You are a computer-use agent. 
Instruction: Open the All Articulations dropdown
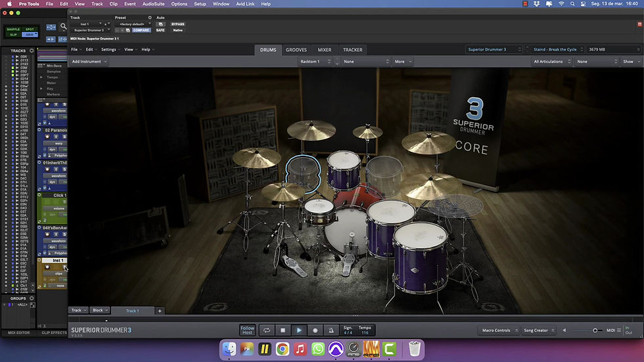[x=551, y=62]
